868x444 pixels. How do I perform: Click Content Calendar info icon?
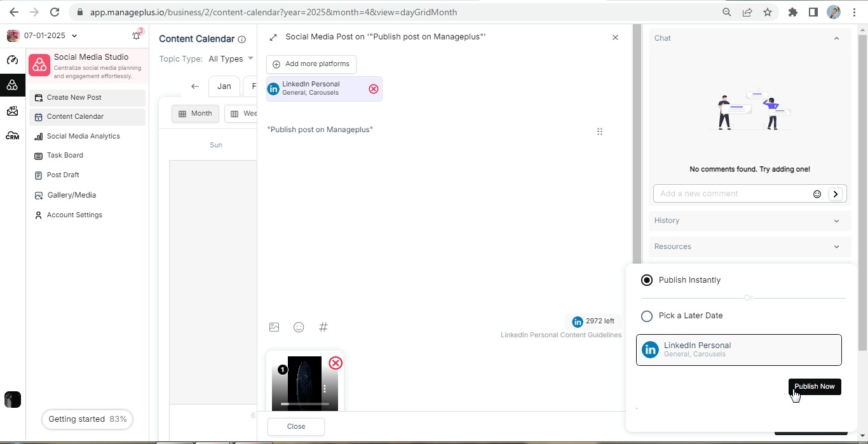coord(241,39)
